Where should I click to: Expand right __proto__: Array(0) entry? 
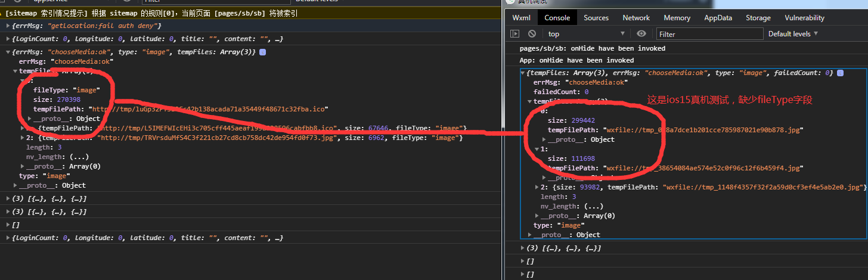coord(537,216)
